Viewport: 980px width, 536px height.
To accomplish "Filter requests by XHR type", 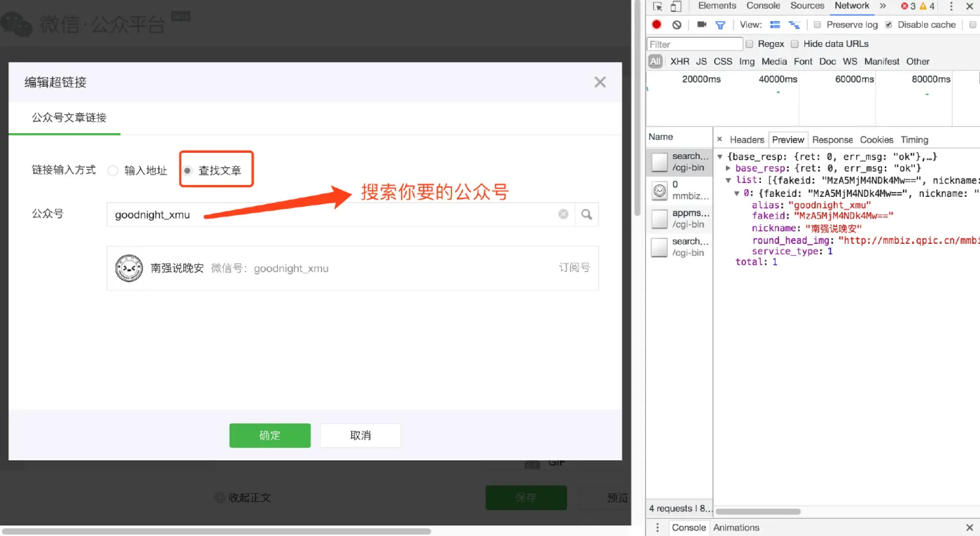I will click(x=680, y=62).
